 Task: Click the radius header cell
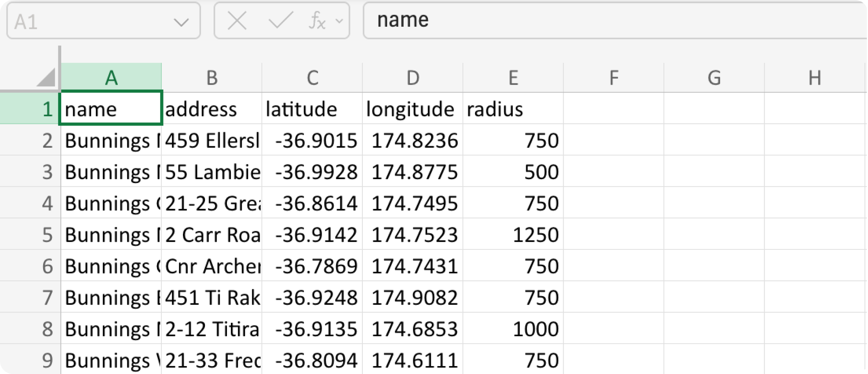(x=513, y=108)
